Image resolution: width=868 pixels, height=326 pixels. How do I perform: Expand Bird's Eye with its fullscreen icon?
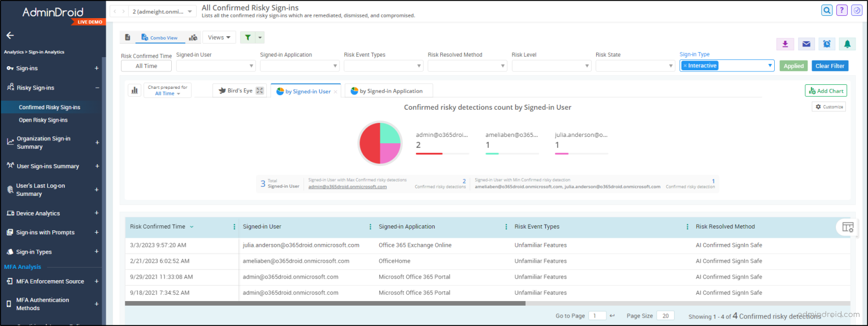(260, 91)
